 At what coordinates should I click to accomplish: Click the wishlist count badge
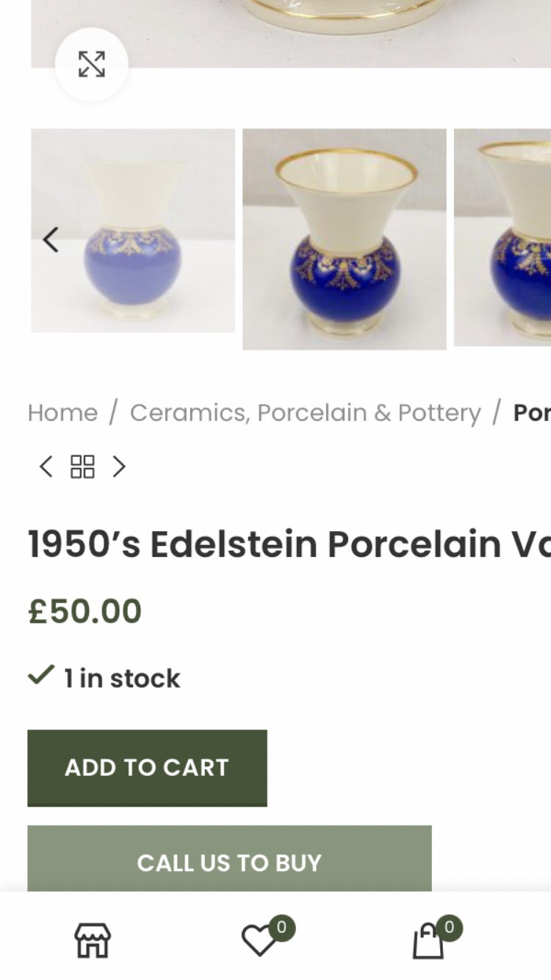281,927
